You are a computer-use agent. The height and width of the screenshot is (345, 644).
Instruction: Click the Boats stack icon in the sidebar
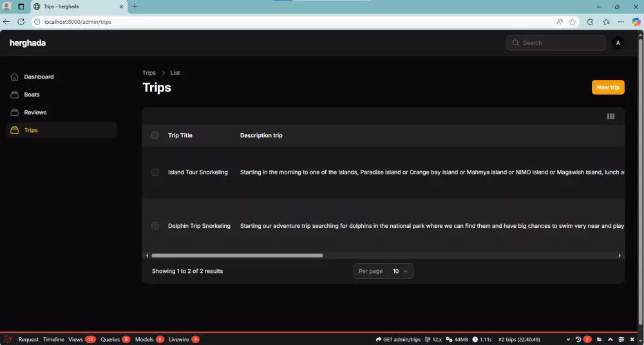[x=14, y=95]
